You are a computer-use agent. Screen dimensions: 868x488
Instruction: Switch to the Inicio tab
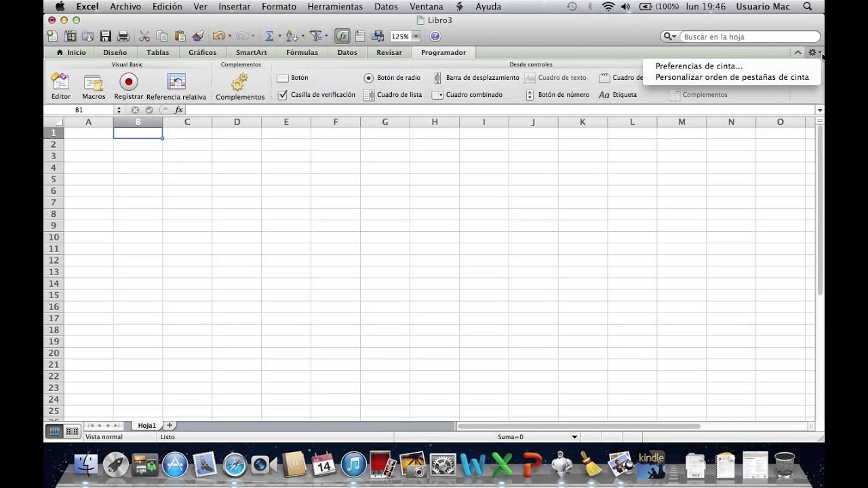point(71,52)
